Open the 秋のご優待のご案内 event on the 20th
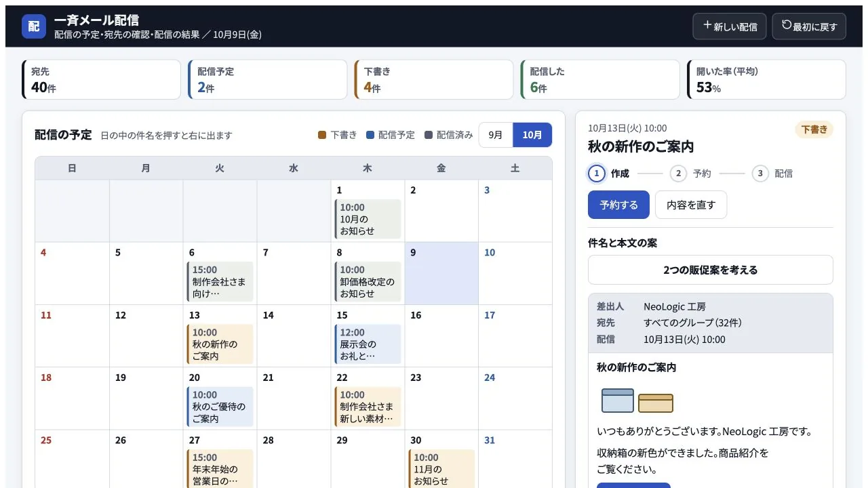 click(220, 407)
